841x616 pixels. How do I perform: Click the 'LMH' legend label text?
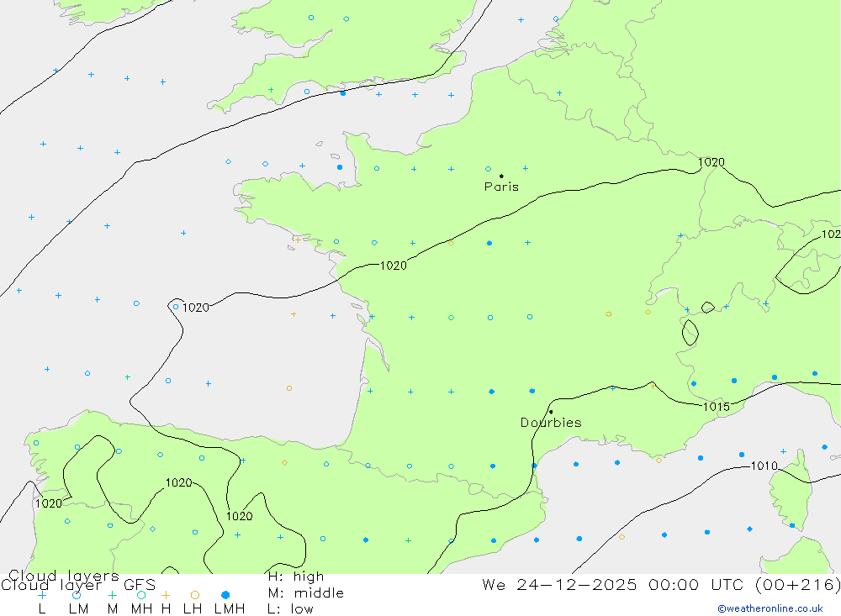230,609
